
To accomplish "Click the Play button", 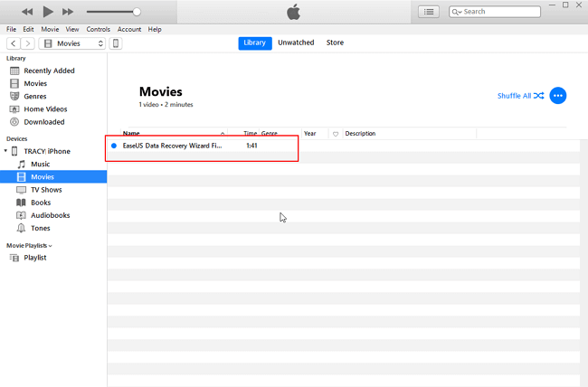I will (x=48, y=12).
